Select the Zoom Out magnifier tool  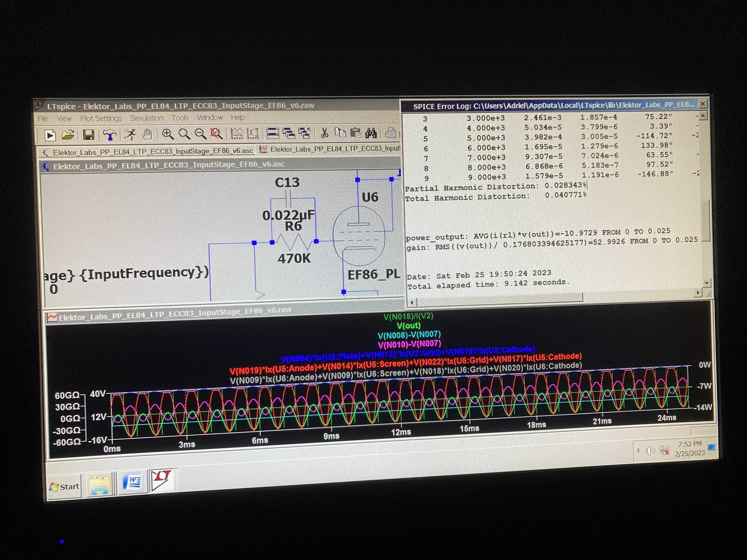tap(200, 134)
